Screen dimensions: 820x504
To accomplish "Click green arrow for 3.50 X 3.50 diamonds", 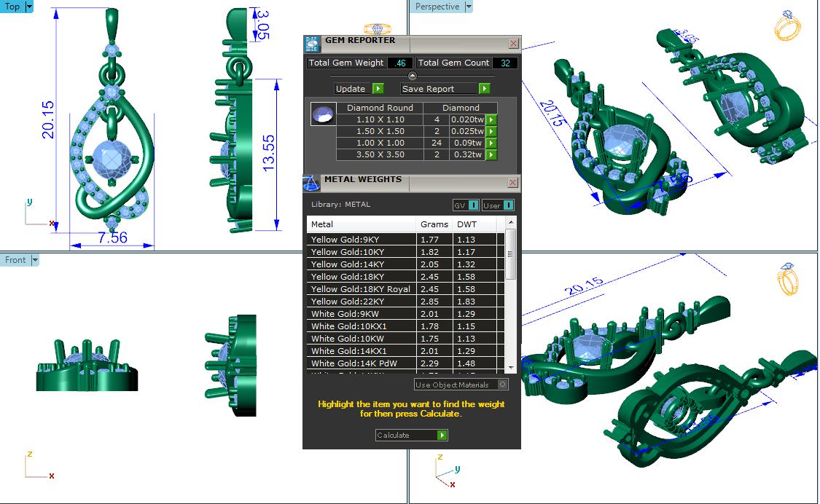I will click(x=491, y=155).
